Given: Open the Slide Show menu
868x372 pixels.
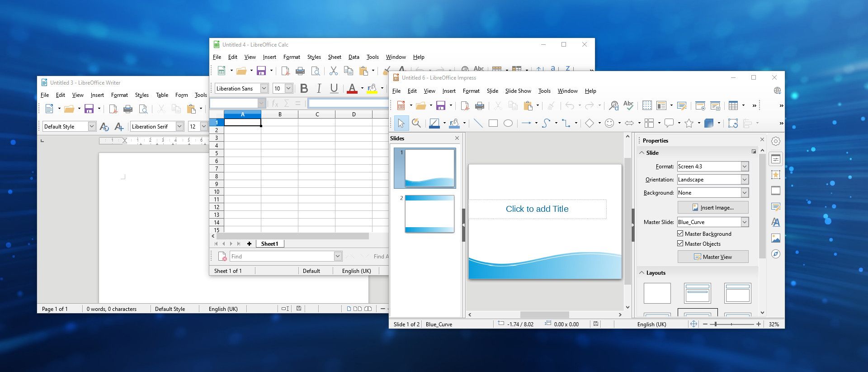Looking at the screenshot, I should click(x=518, y=91).
